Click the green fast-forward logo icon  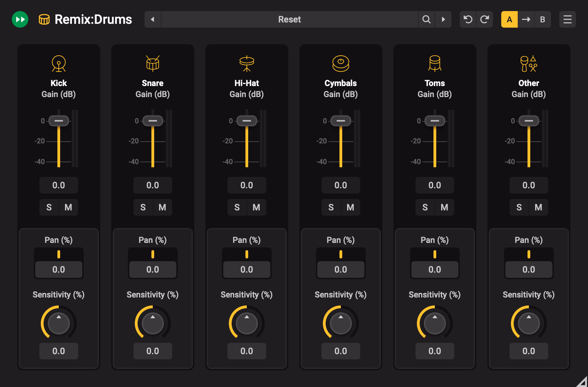20,19
